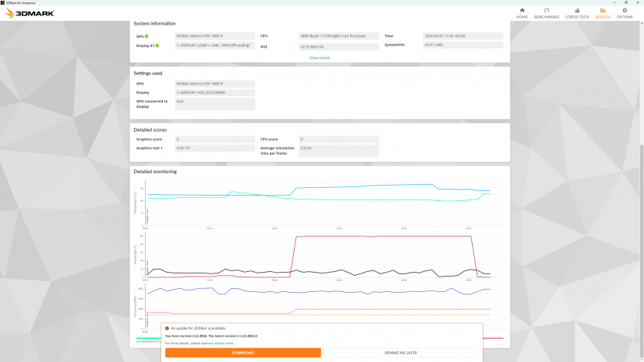Click the Graphics score value field

tap(214, 139)
